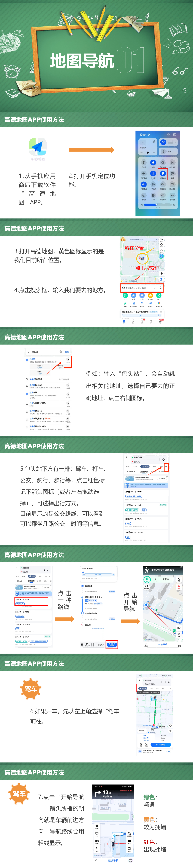Expand the Wi-Fi network dropdown arrow
Image resolution: width=193 pixels, height=868 pixels.
[x=176, y=142]
